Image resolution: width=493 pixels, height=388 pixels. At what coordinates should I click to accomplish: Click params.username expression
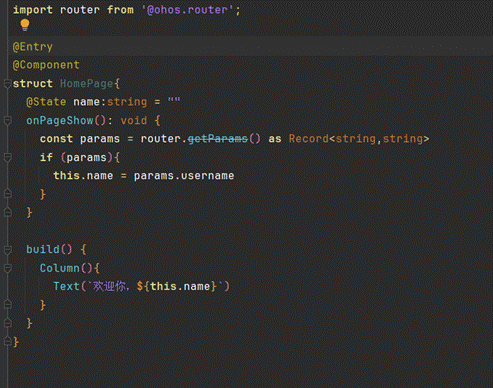pyautogui.click(x=184, y=176)
